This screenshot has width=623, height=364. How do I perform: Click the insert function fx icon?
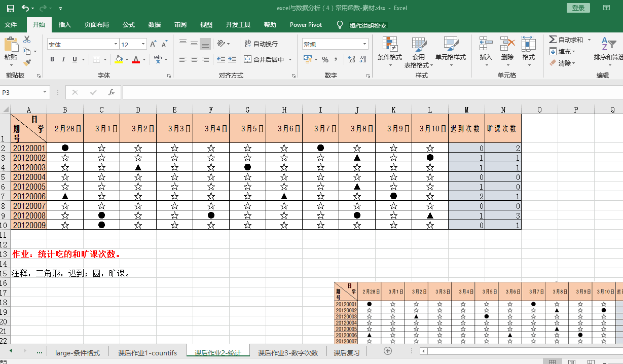tap(112, 92)
